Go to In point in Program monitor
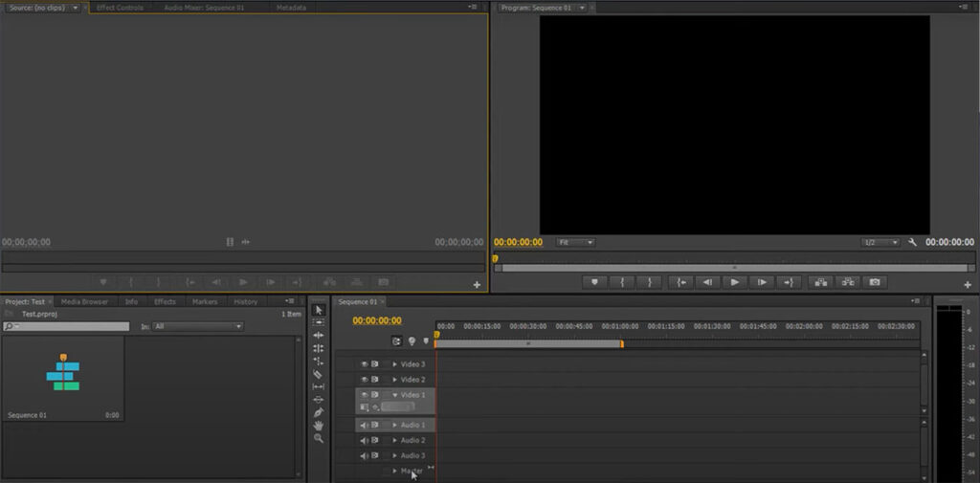The height and width of the screenshot is (483, 980). 680,282
